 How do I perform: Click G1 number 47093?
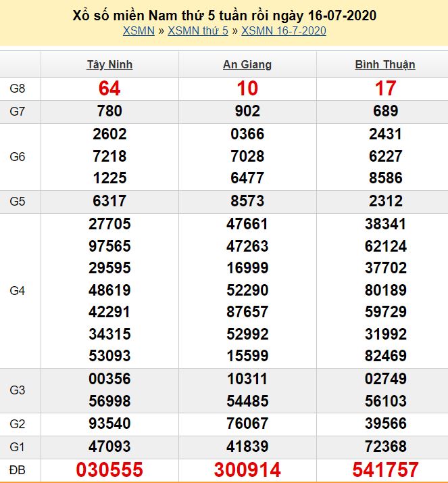[110, 446]
